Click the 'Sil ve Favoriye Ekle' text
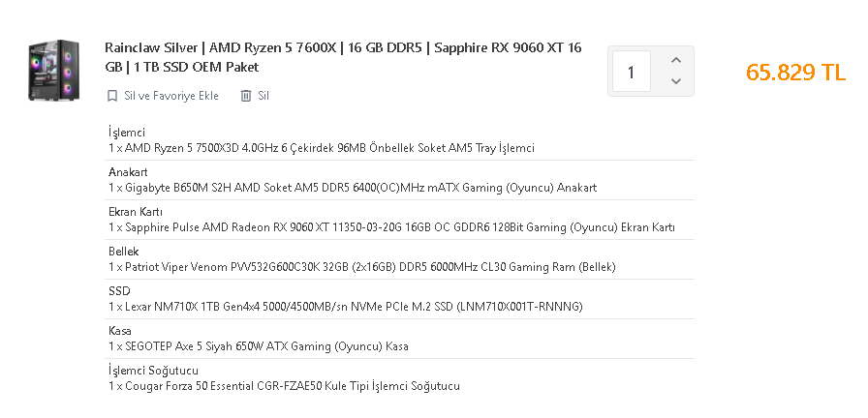The height and width of the screenshot is (418, 868). pos(171,96)
